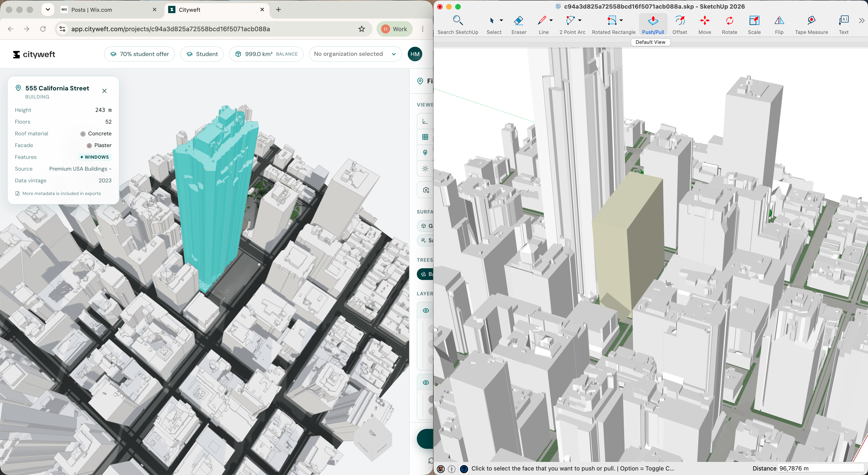Open the browser three-dot menu
This screenshot has width=868, height=475.
pyautogui.click(x=422, y=29)
